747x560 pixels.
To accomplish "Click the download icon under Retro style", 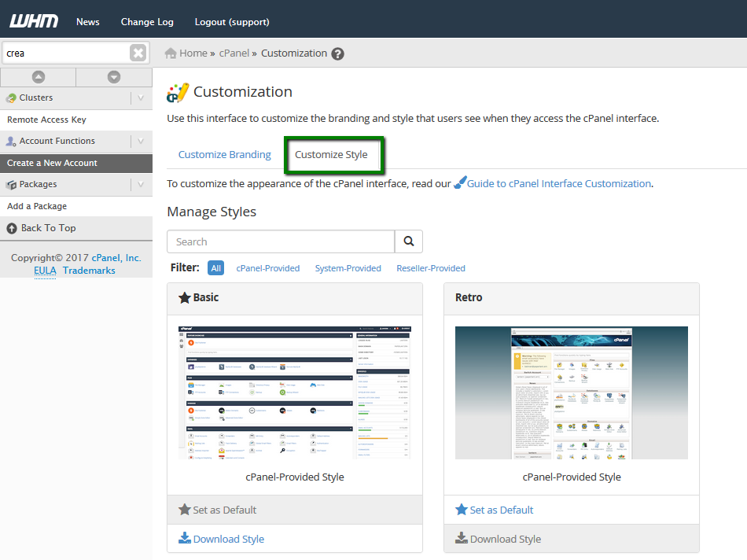I will click(x=462, y=538).
